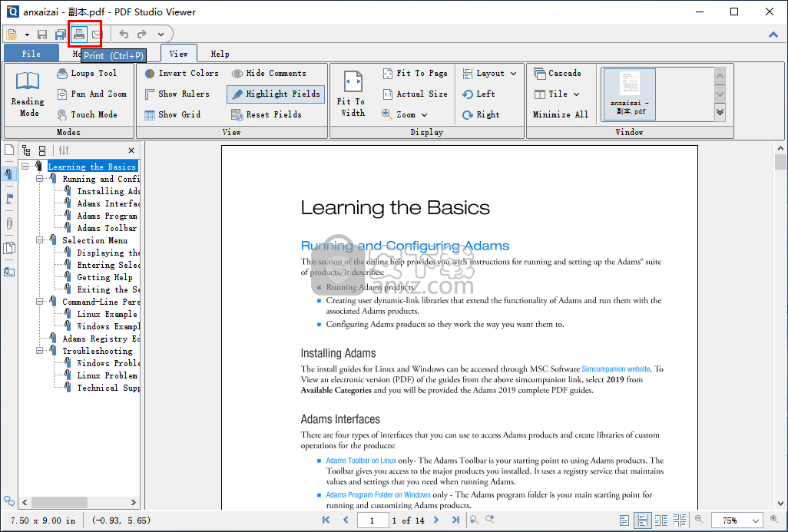Go to first page button
This screenshot has height=532, width=788.
[x=326, y=520]
